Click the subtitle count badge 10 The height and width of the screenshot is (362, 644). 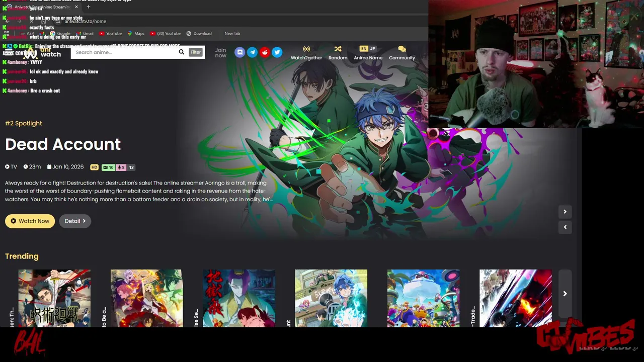coord(108,167)
